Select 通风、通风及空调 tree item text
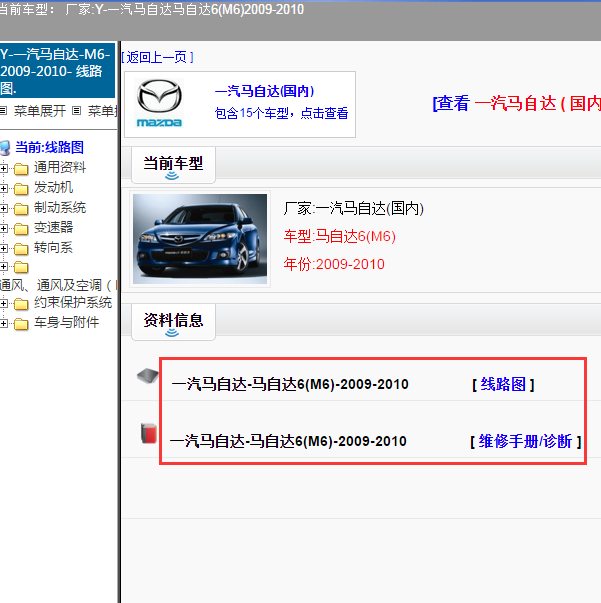 coord(58,285)
